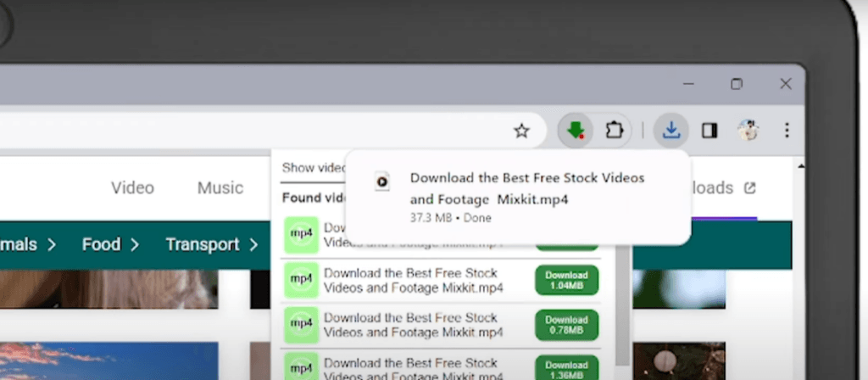Open the Chrome three-dot menu
Screen dimensions: 868x380
tap(787, 131)
